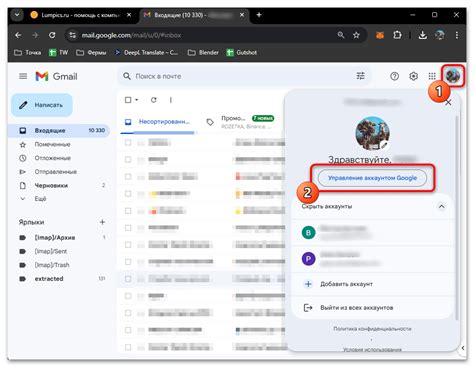Screen dimensions: 474x367
Task: Click the Поиск в почте search field
Action: point(243,76)
